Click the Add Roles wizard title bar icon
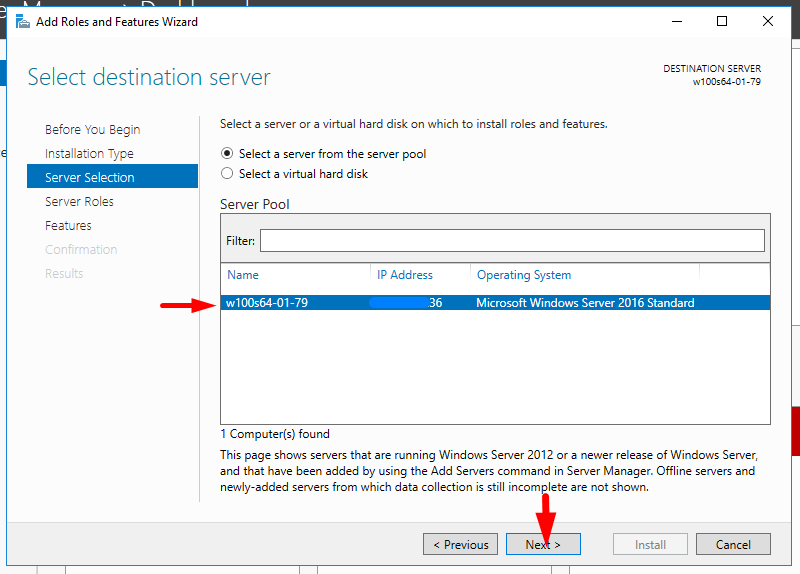 point(22,21)
